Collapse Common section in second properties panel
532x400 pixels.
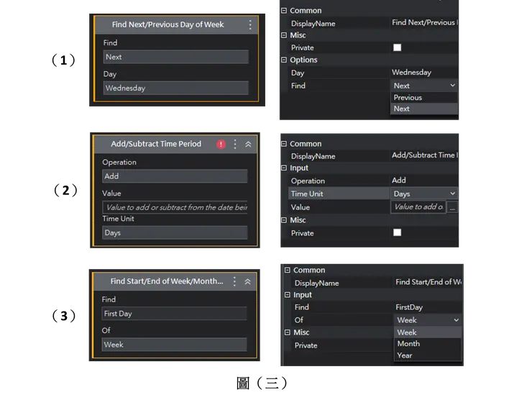pos(284,144)
